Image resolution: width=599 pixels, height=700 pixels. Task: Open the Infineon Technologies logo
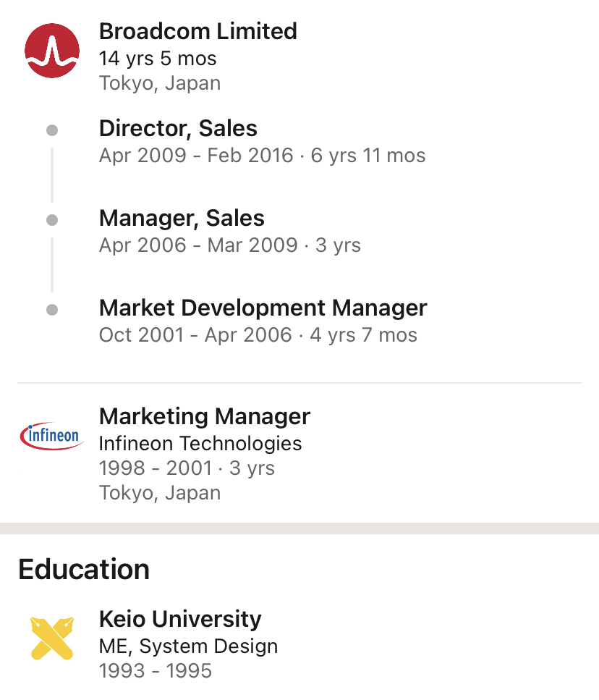click(52, 436)
